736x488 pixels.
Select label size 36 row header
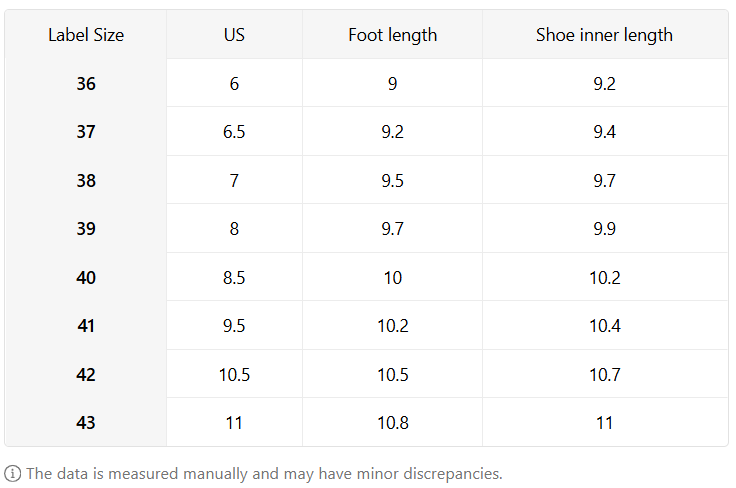(86, 84)
